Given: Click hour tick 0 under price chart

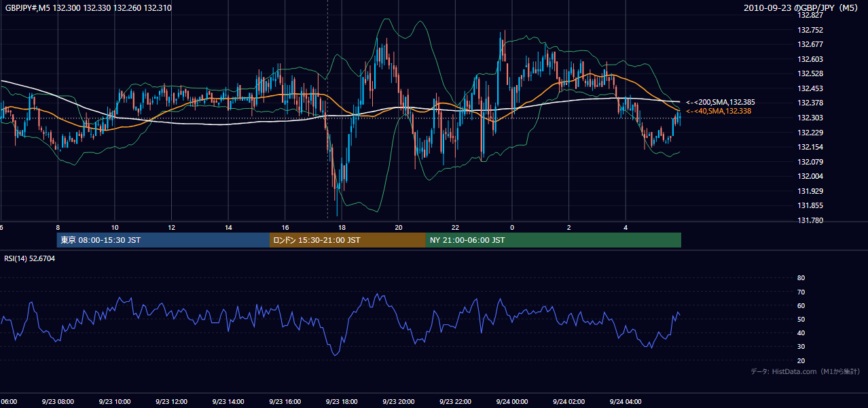Looking at the screenshot, I should point(512,227).
